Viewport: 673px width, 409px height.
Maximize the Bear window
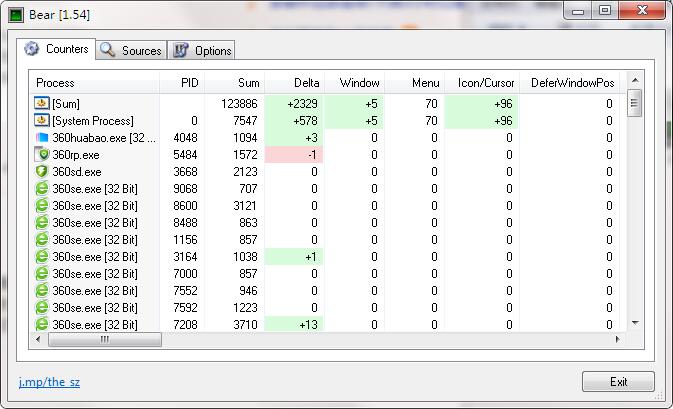pyautogui.click(x=605, y=10)
